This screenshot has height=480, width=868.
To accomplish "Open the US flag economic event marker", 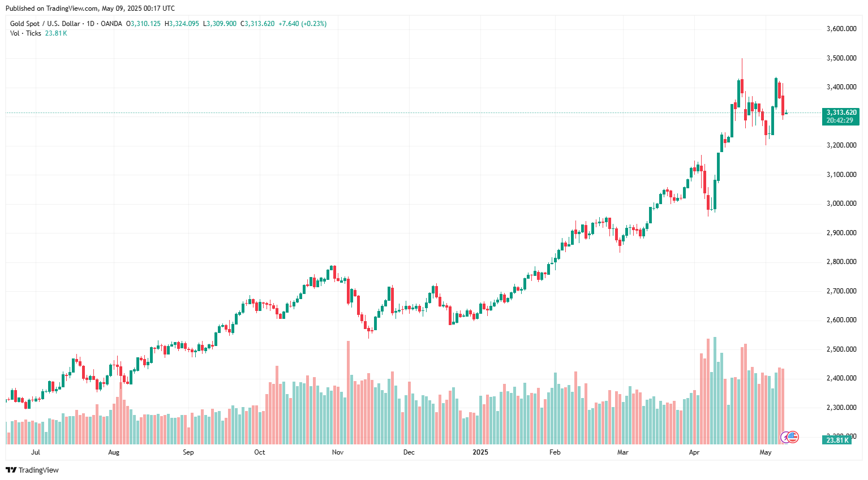I will click(x=793, y=436).
